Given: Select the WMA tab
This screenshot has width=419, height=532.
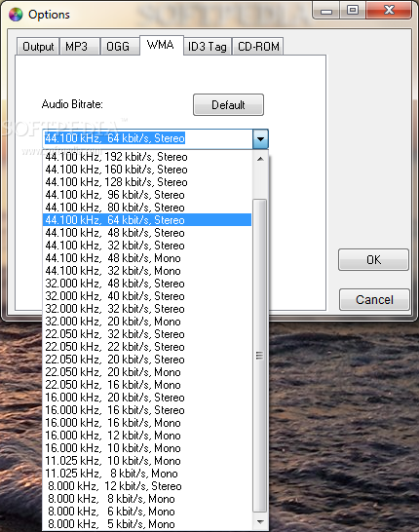Looking at the screenshot, I should point(162,45).
